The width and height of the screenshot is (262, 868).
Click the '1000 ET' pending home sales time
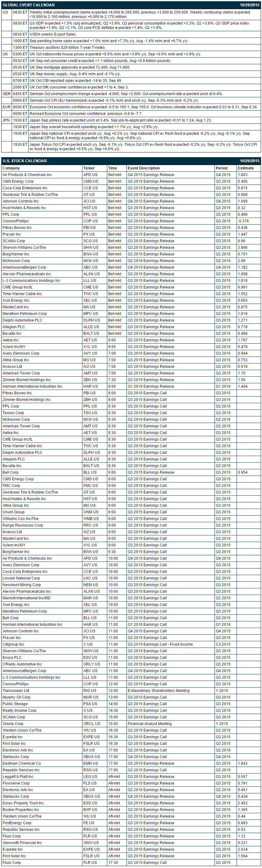20,41
